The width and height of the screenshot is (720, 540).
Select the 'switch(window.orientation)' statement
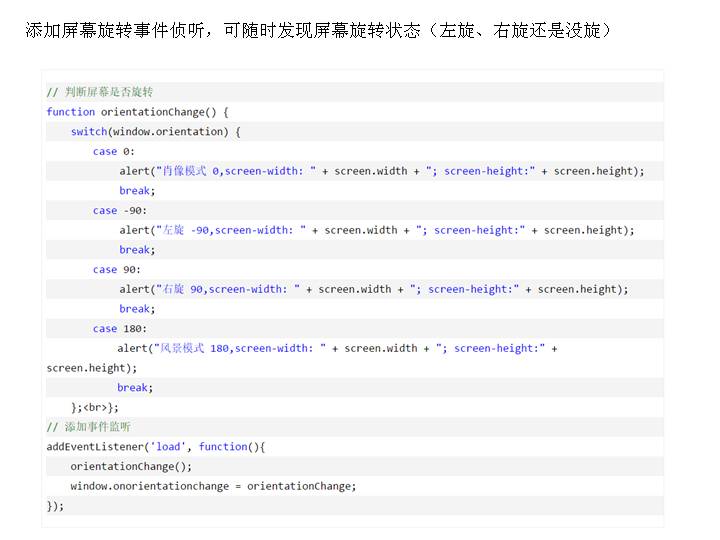[x=155, y=132]
